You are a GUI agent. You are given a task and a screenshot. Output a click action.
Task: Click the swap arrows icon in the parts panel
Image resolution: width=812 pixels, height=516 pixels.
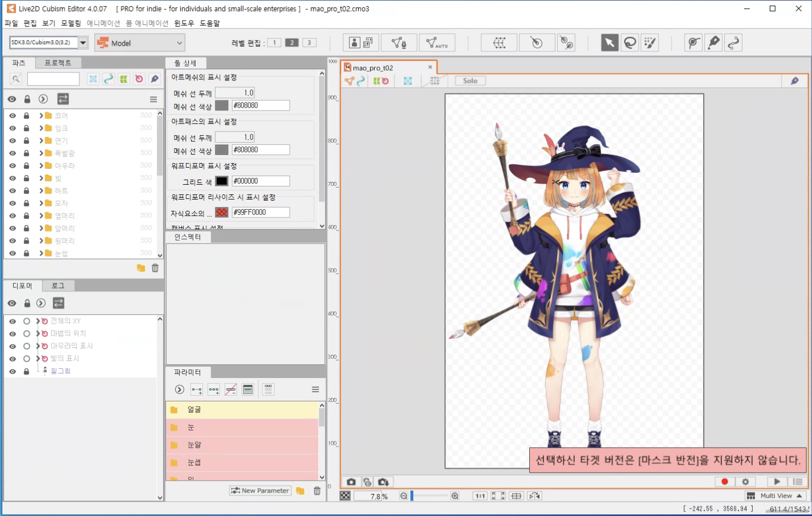tap(63, 99)
